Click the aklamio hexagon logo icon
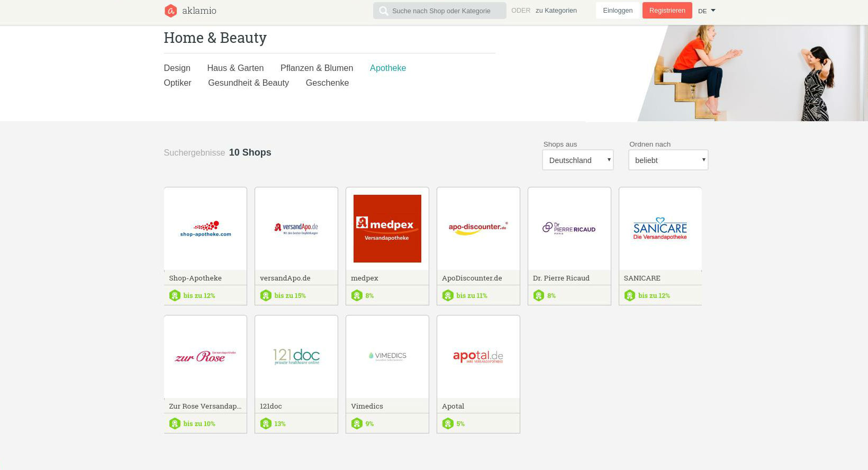The height and width of the screenshot is (470, 868). pos(170,11)
